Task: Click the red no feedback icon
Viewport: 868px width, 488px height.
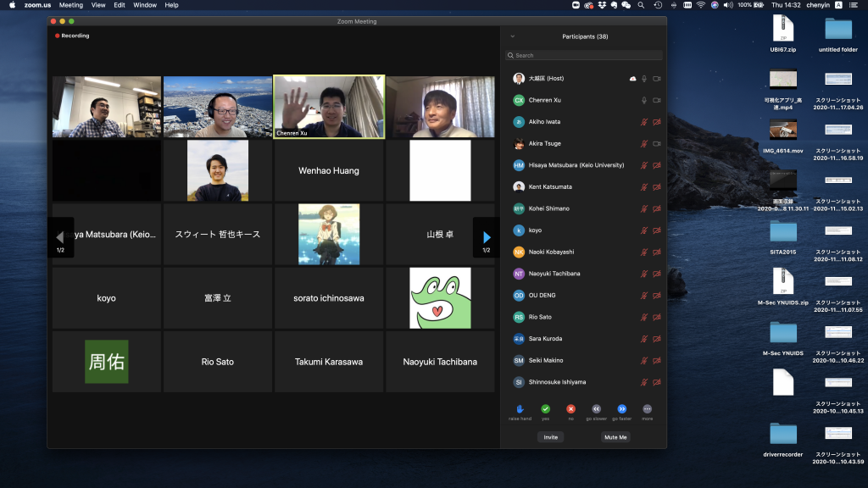Action: point(570,409)
